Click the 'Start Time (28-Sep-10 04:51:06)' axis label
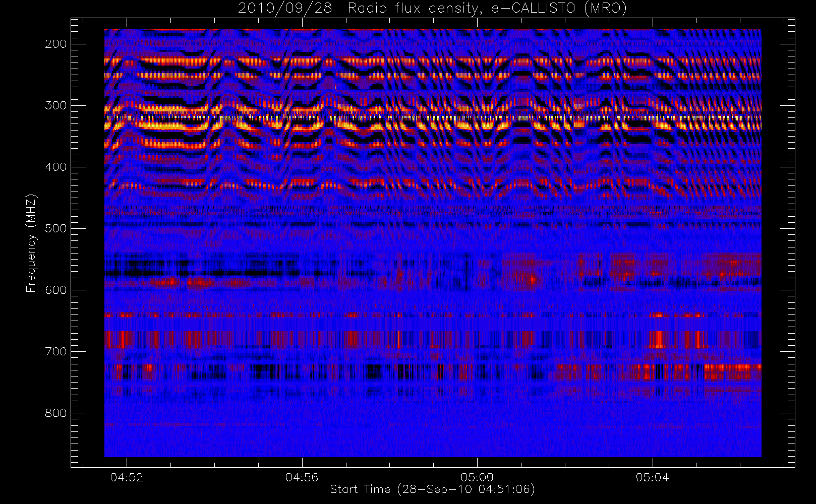This screenshot has width=816, height=504. [x=432, y=489]
